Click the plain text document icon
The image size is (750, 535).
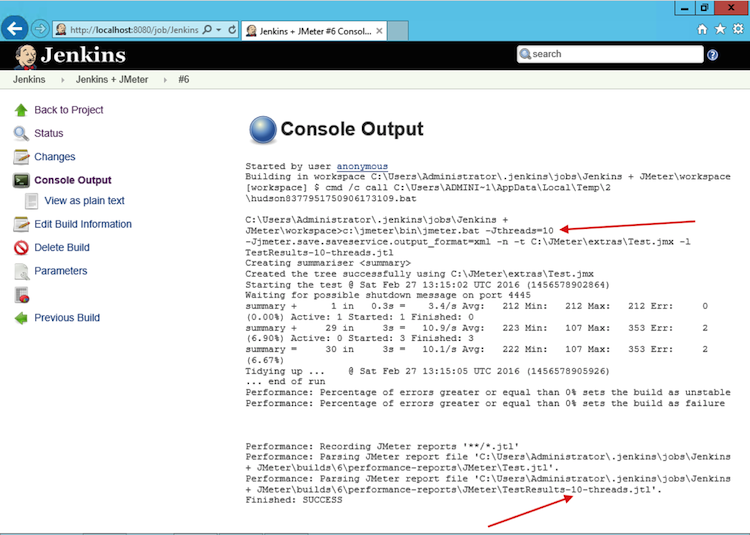[x=32, y=201]
